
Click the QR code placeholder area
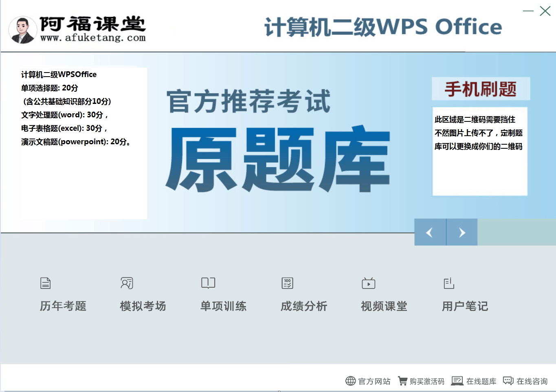pos(480,151)
